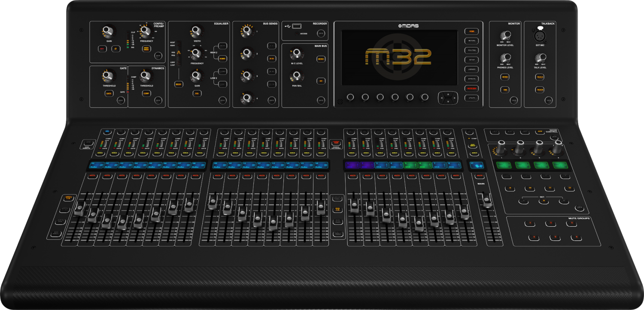Click the preamp FREQUENCY knob
Screen dimensions: 644x310
click(x=146, y=32)
